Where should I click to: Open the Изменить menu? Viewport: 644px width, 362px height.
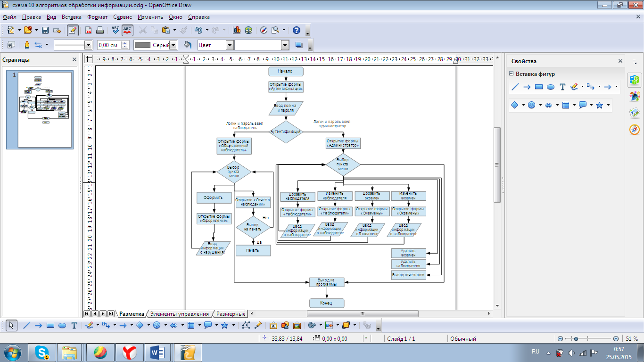tap(150, 17)
